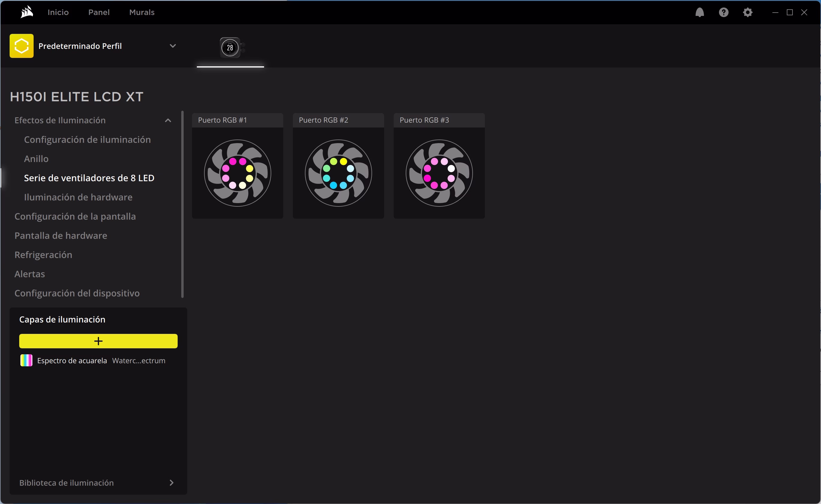Open the notifications bell icon
The width and height of the screenshot is (821, 504).
pos(700,12)
